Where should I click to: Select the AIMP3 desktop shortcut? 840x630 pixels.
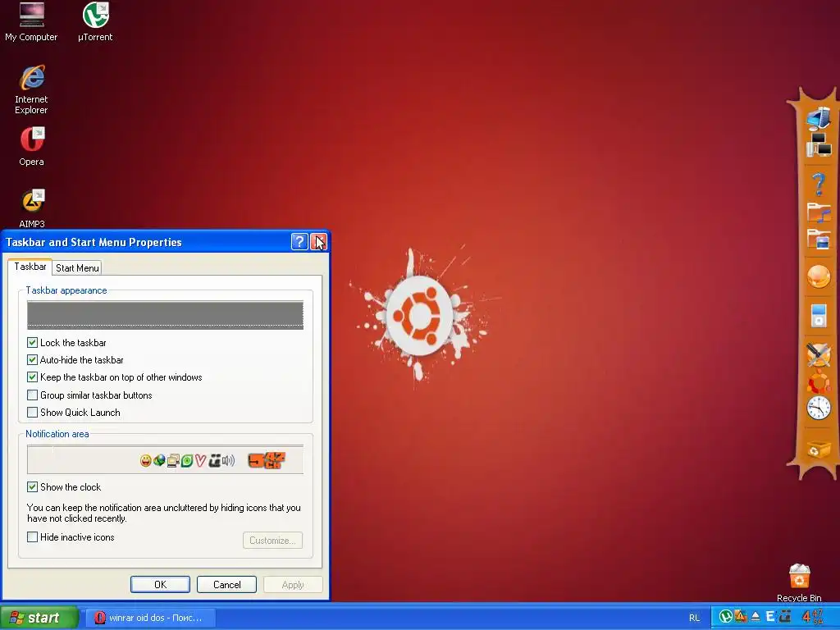pos(32,208)
